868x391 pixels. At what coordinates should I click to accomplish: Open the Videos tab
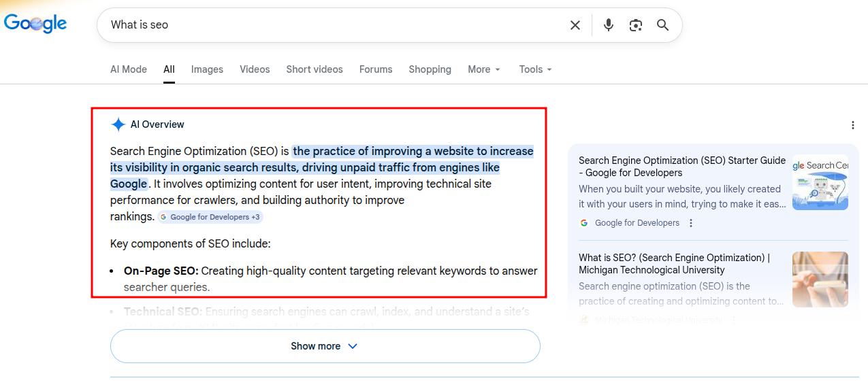coord(255,69)
